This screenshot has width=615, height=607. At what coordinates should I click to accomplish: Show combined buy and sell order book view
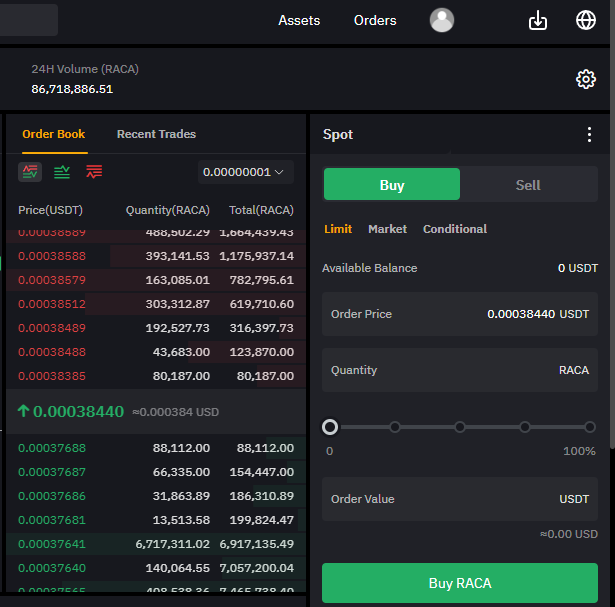[30, 172]
